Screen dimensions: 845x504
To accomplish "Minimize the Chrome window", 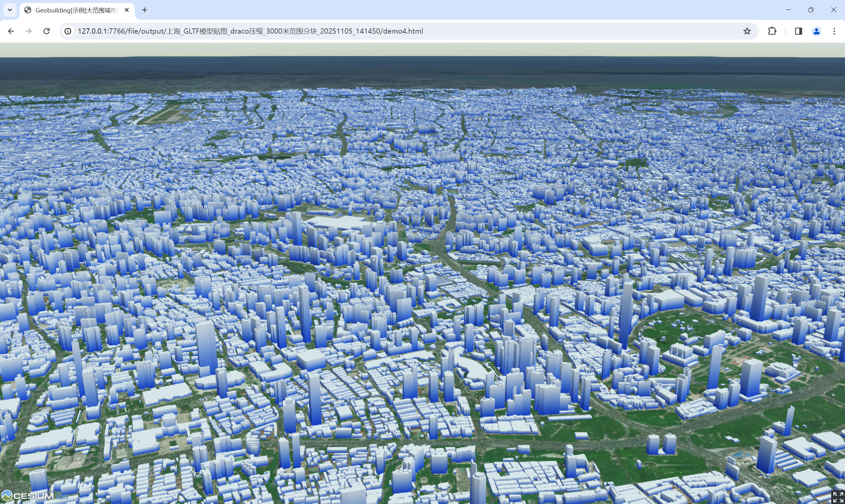I will point(788,10).
